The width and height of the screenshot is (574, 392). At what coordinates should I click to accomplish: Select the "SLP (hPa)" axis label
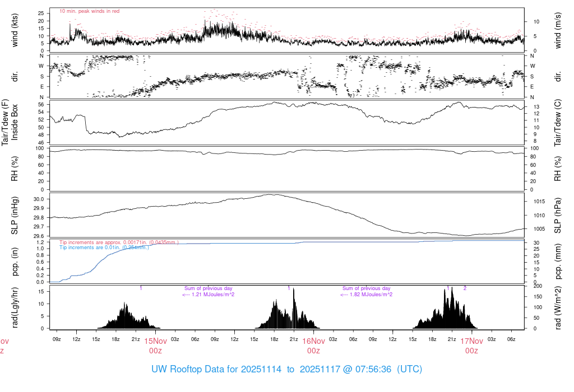click(x=558, y=216)
